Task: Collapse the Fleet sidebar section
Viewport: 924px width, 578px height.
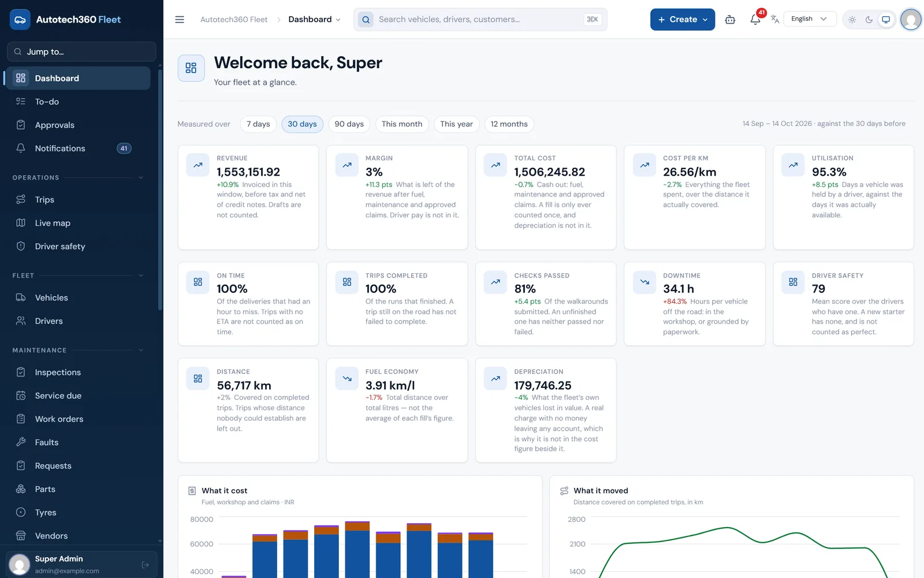Action: click(x=141, y=276)
